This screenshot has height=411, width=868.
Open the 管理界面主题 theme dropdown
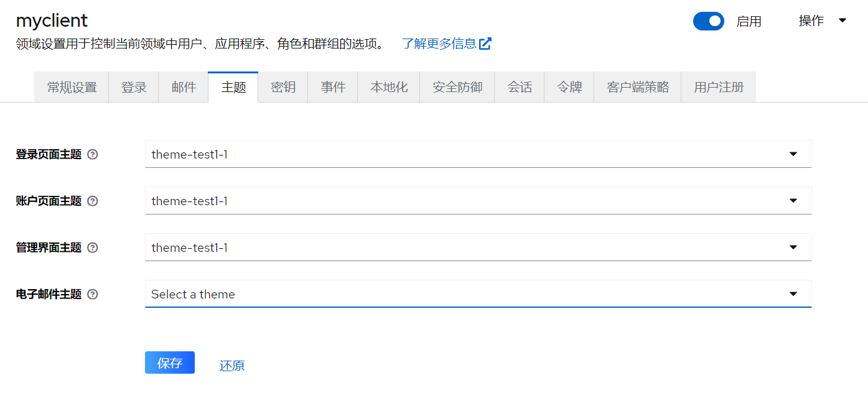point(478,247)
